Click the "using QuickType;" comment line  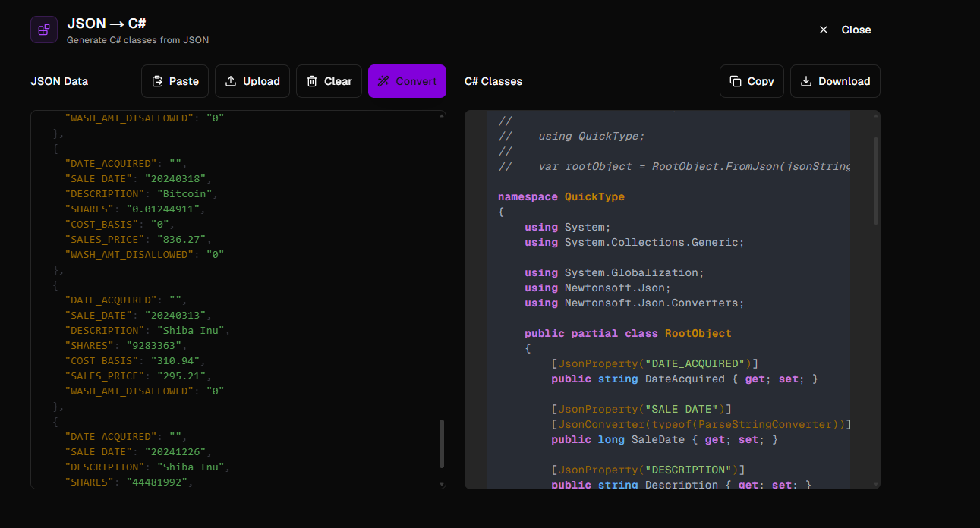pyautogui.click(x=572, y=136)
